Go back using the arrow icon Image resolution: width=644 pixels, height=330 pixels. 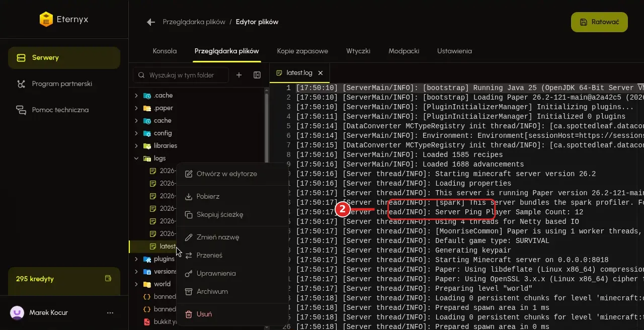[150, 22]
